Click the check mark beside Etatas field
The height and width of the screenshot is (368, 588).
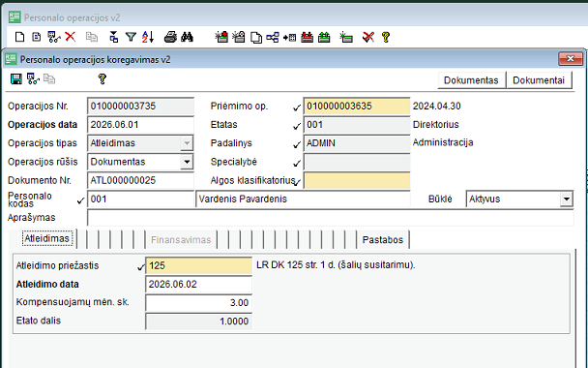[x=297, y=127]
